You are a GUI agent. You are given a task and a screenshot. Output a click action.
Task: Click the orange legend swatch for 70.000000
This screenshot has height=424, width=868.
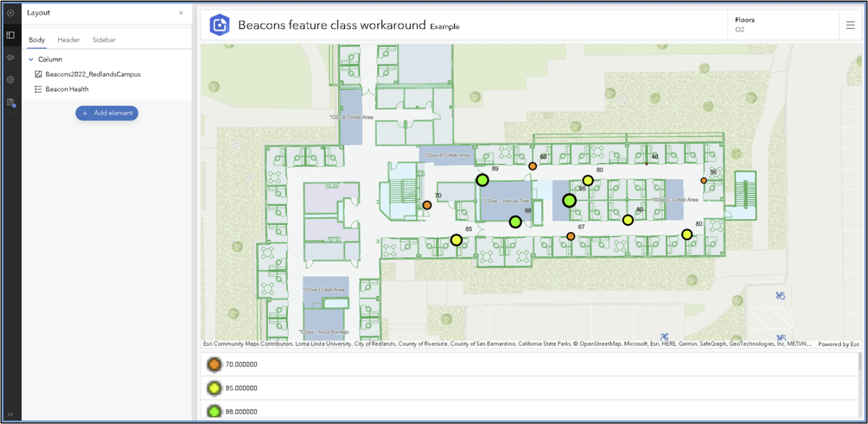(215, 364)
